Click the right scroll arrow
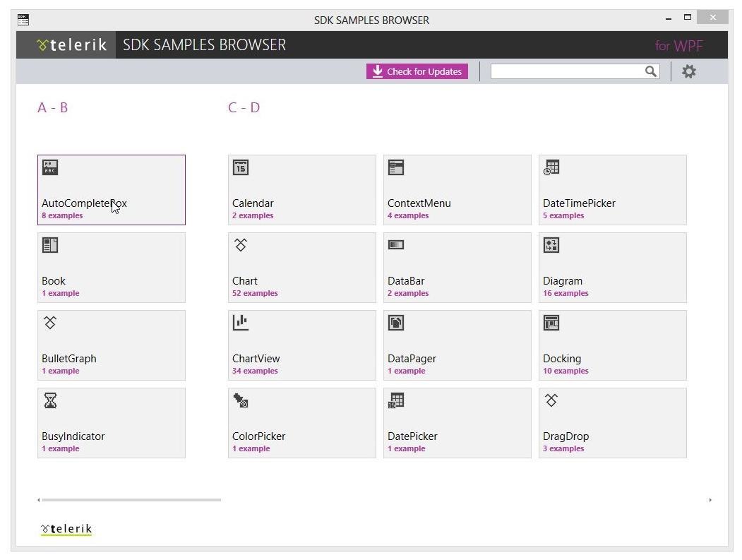Screen dimensions: 742x560 point(710,500)
